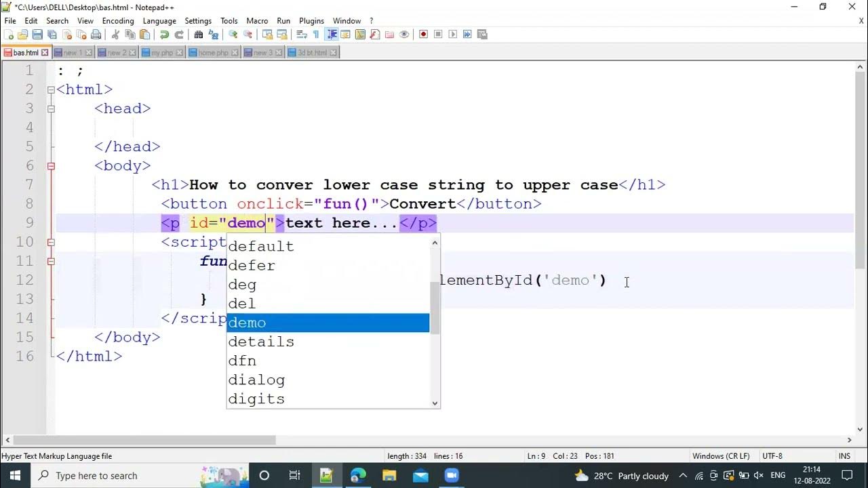Pick 'dialog' in the autocomplete popup
The width and height of the screenshot is (868, 488).
tap(328, 380)
